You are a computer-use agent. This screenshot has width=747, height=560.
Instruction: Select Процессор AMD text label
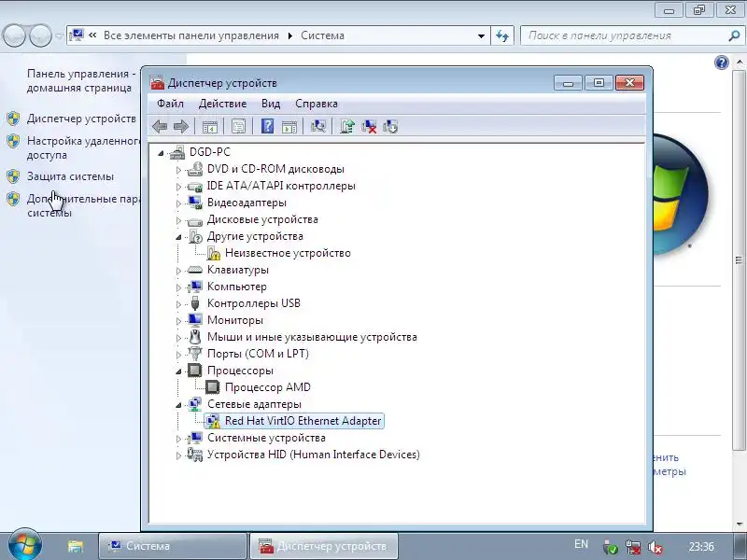point(268,387)
